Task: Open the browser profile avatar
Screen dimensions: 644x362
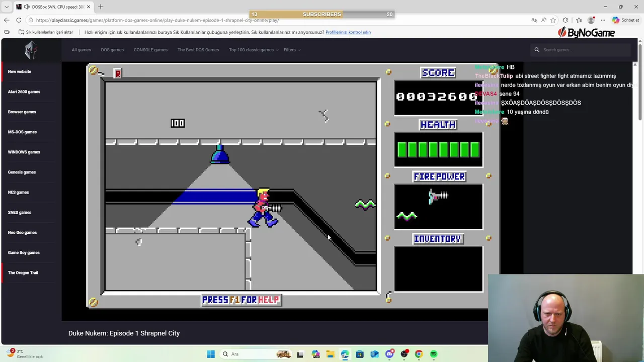Action: tap(591, 20)
